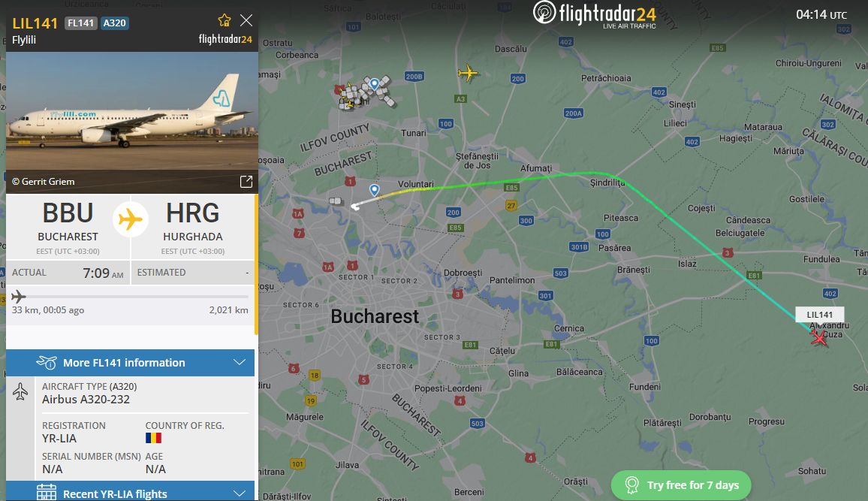Click the Try free for 7 days button
The height and width of the screenshot is (501, 868).
(681, 485)
